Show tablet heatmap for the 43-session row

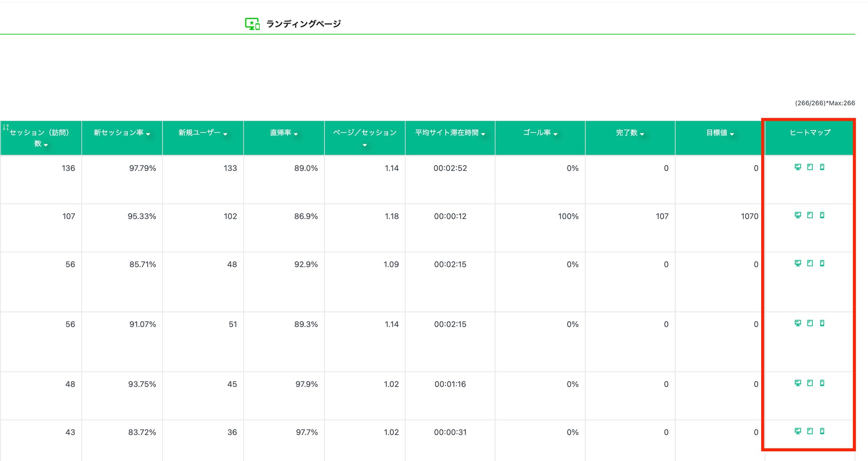tap(810, 431)
